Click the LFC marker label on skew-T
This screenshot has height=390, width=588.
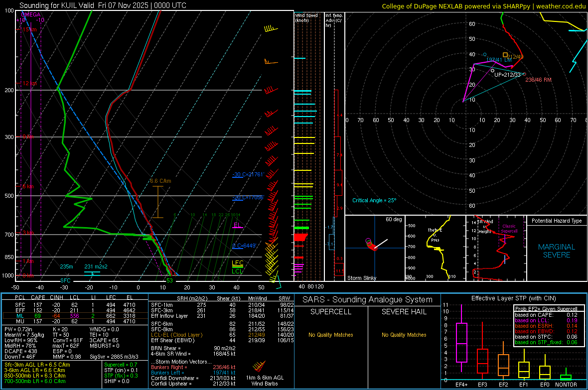(237, 263)
